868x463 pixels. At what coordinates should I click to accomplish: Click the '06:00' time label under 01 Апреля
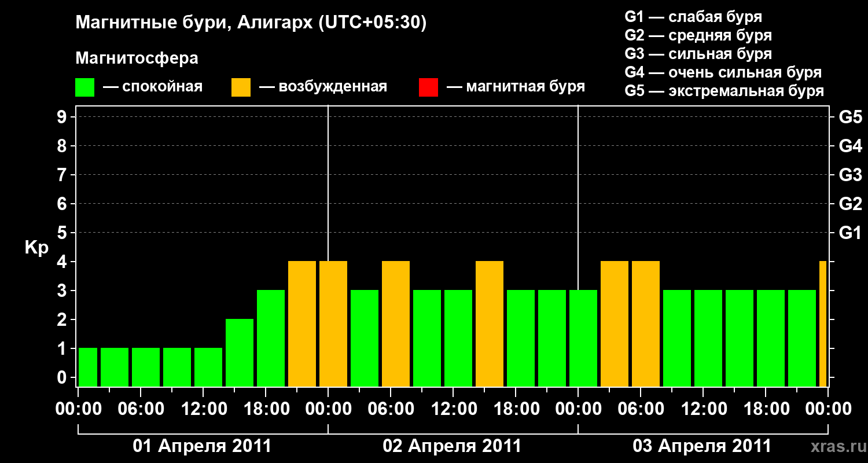(x=141, y=409)
